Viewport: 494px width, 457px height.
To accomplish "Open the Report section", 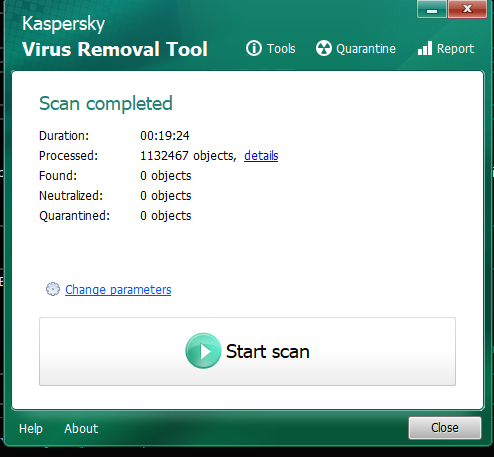I will (455, 49).
